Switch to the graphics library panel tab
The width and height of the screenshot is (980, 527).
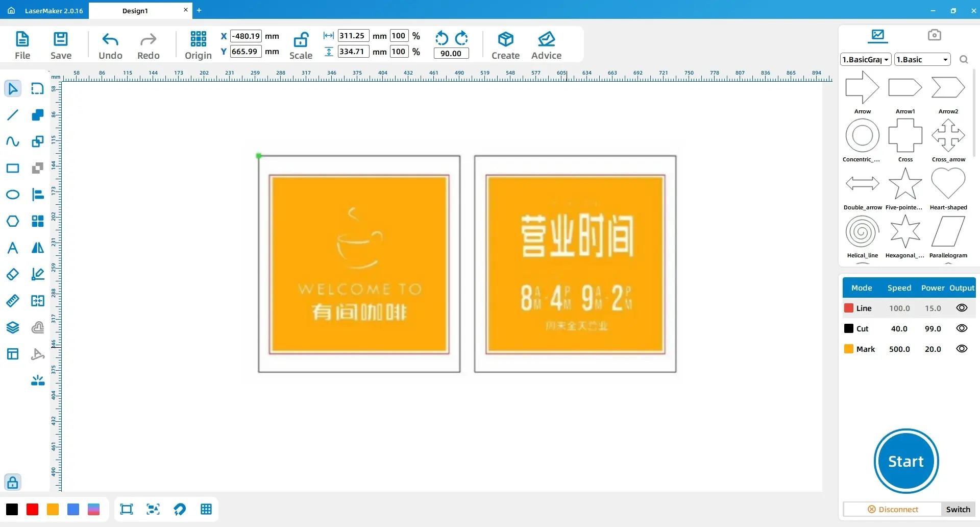point(878,35)
